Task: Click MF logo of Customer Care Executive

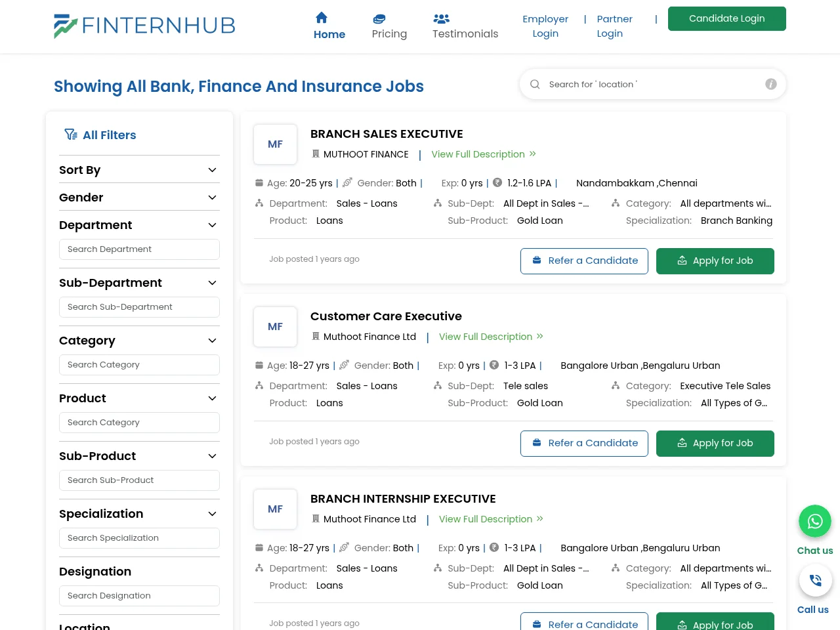Action: (x=276, y=327)
